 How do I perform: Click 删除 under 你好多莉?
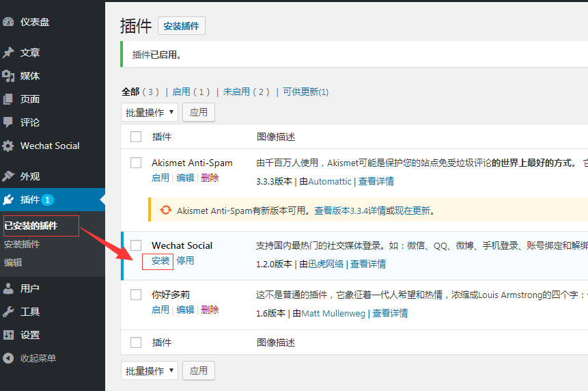click(210, 310)
